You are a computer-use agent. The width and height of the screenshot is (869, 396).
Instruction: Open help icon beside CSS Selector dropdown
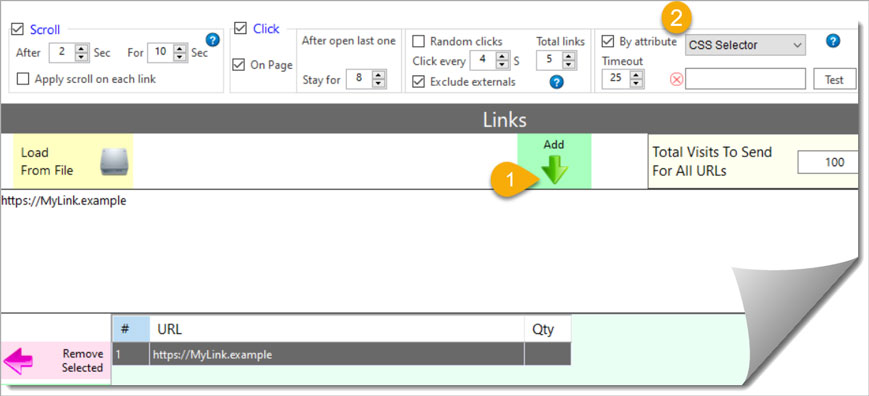[833, 40]
